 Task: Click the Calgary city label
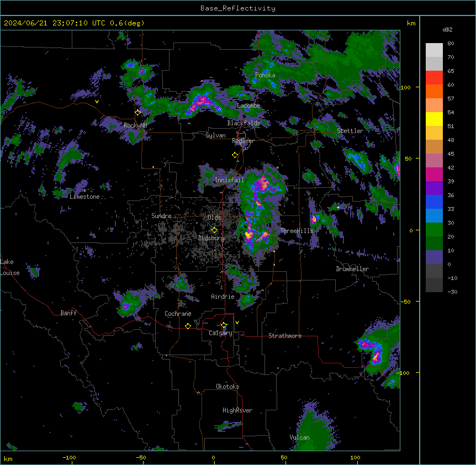coord(220,333)
